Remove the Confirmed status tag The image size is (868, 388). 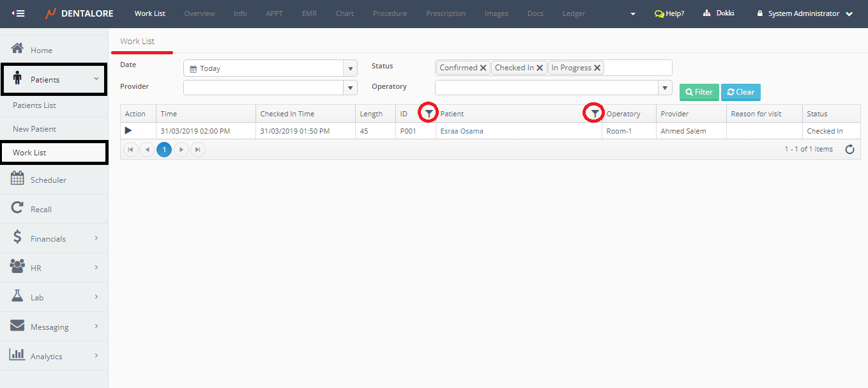[x=483, y=68]
